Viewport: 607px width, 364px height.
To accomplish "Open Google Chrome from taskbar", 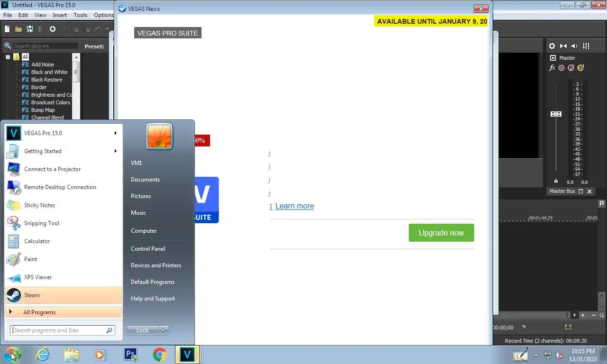I will 159,355.
